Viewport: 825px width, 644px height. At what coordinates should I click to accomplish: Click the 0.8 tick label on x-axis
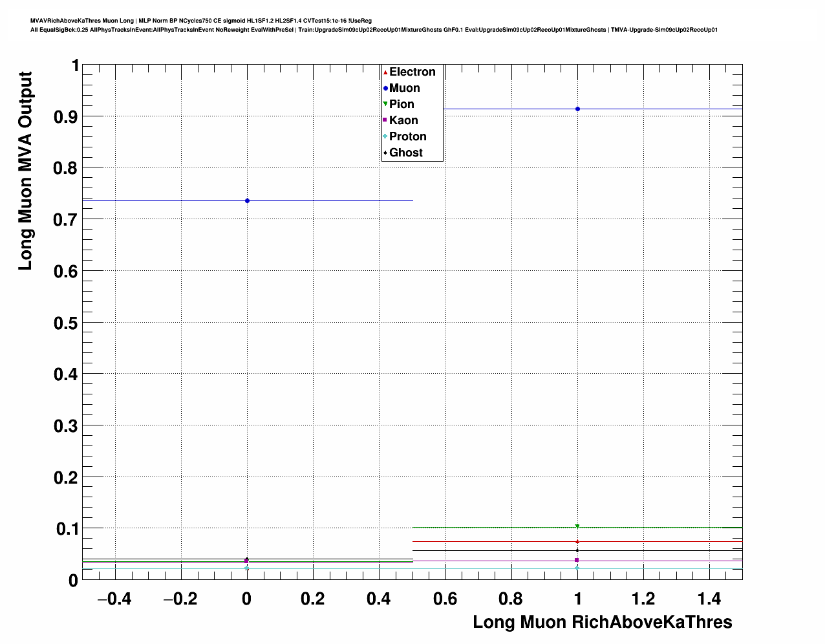point(511,599)
